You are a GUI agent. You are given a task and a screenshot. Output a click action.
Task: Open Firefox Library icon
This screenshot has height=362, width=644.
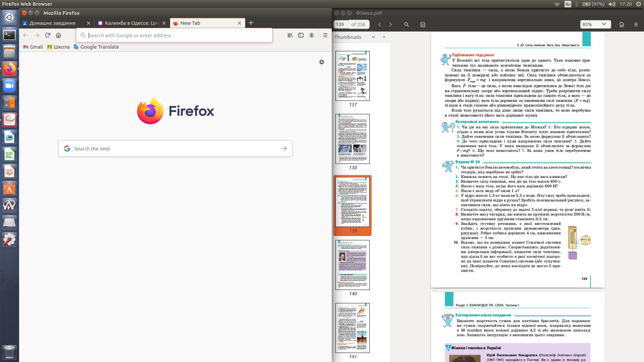pos(290,35)
